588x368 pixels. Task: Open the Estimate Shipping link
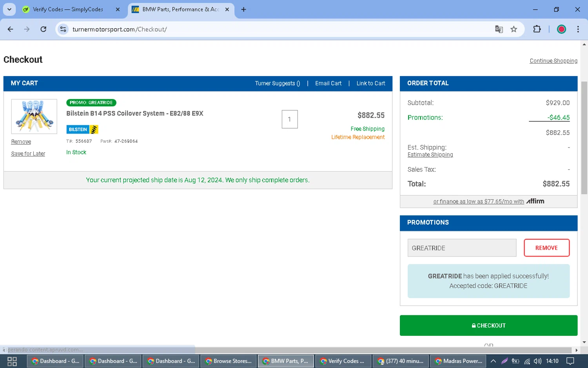pos(430,155)
